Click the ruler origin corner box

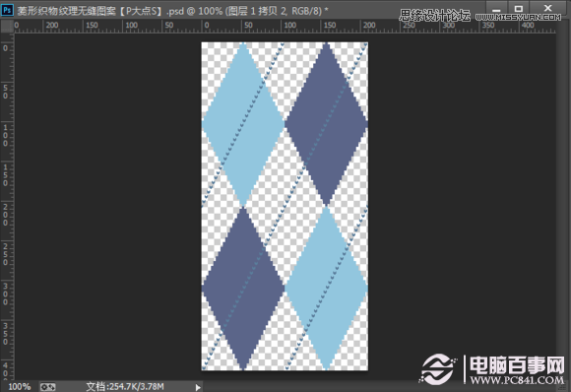[x=7, y=27]
